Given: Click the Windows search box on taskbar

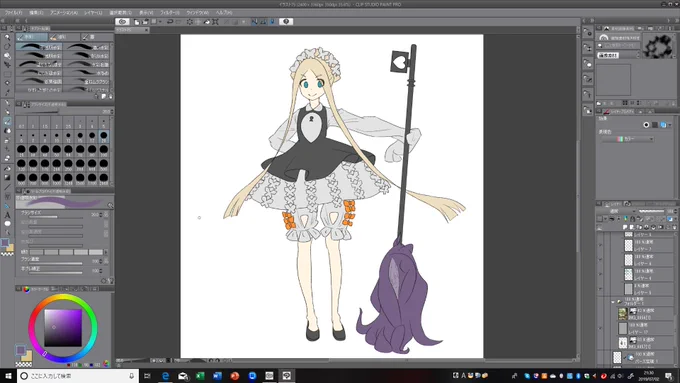Looking at the screenshot, I should [x=78, y=376].
